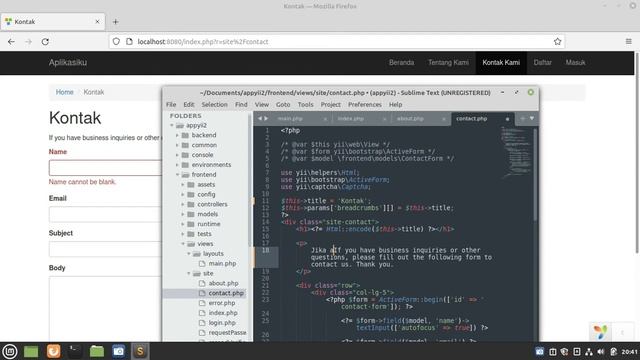This screenshot has height=360, width=640.
Task: Switch to the about.php tab
Action: pyautogui.click(x=410, y=119)
